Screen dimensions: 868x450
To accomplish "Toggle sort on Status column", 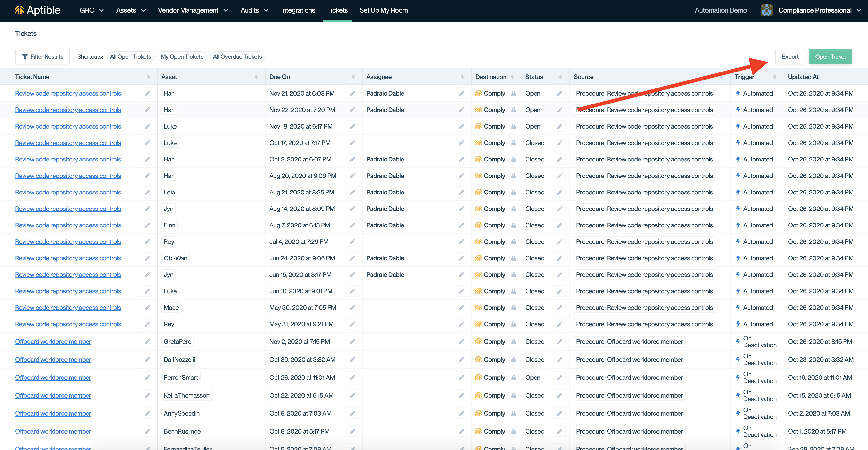I will pos(561,77).
